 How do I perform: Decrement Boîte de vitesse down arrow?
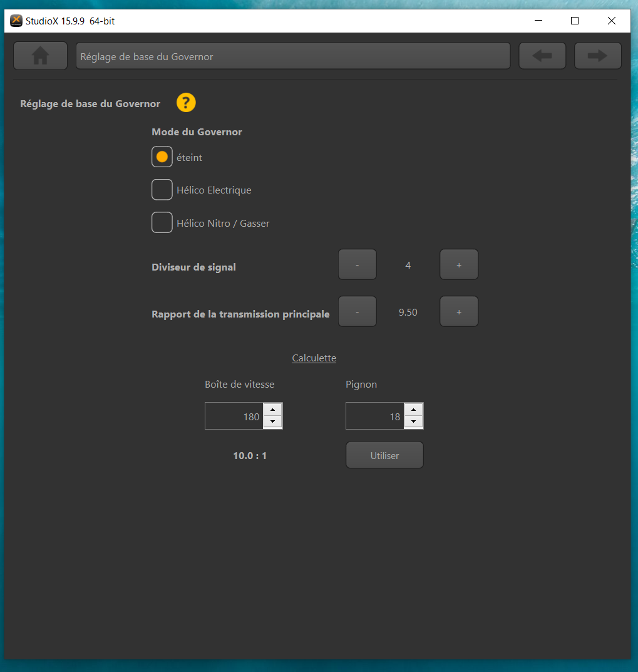click(x=272, y=421)
